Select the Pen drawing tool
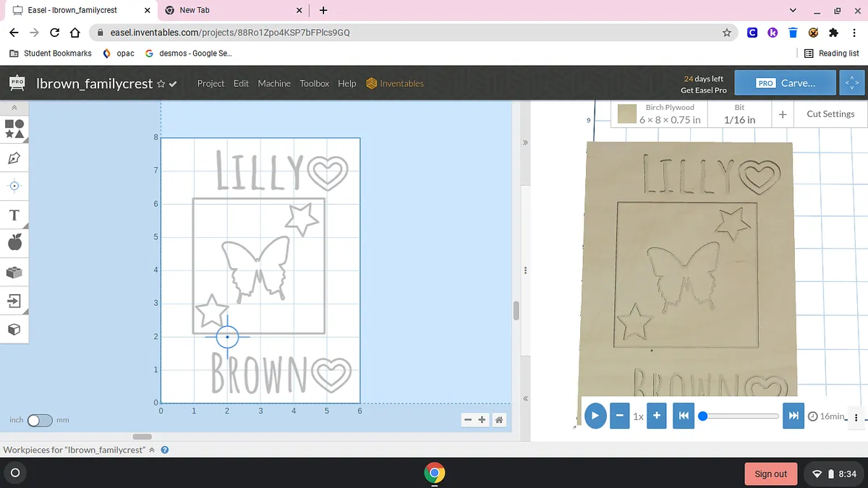868x488 pixels. (14, 158)
